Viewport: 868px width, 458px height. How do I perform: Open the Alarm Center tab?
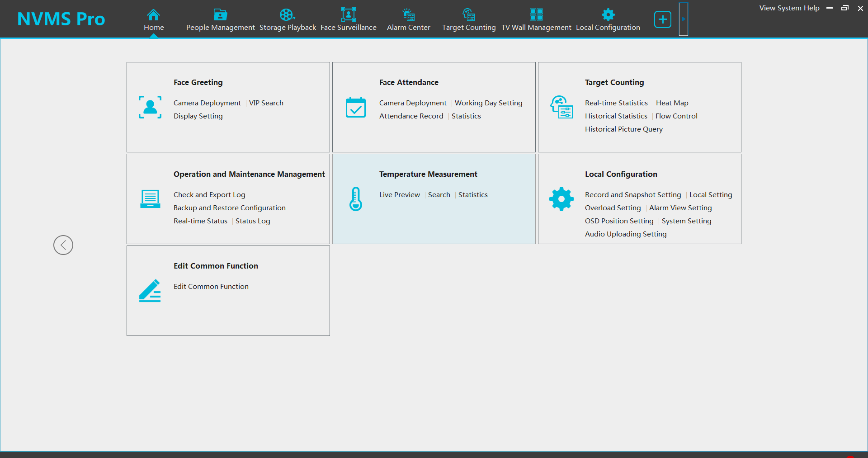[408, 20]
